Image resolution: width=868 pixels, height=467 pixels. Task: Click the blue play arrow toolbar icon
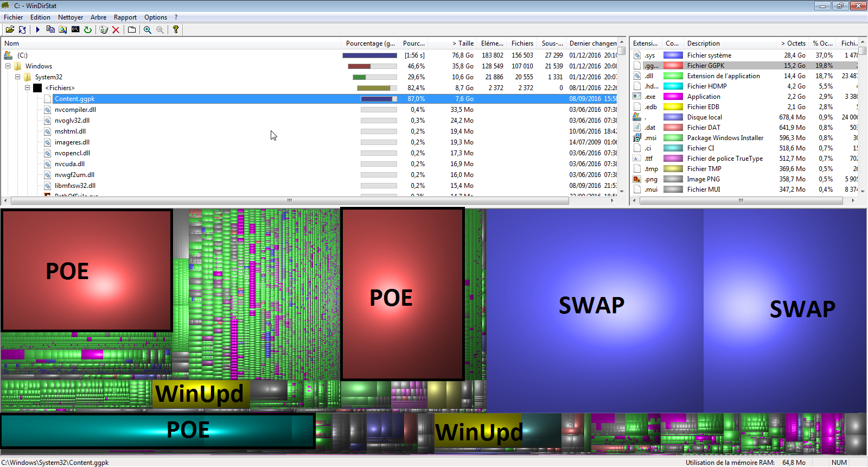point(38,30)
